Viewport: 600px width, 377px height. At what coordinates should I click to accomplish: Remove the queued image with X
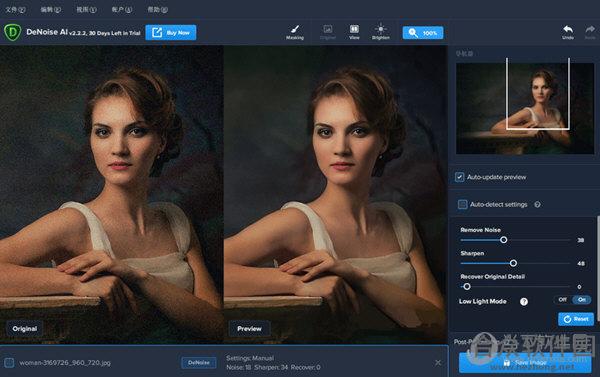click(438, 362)
